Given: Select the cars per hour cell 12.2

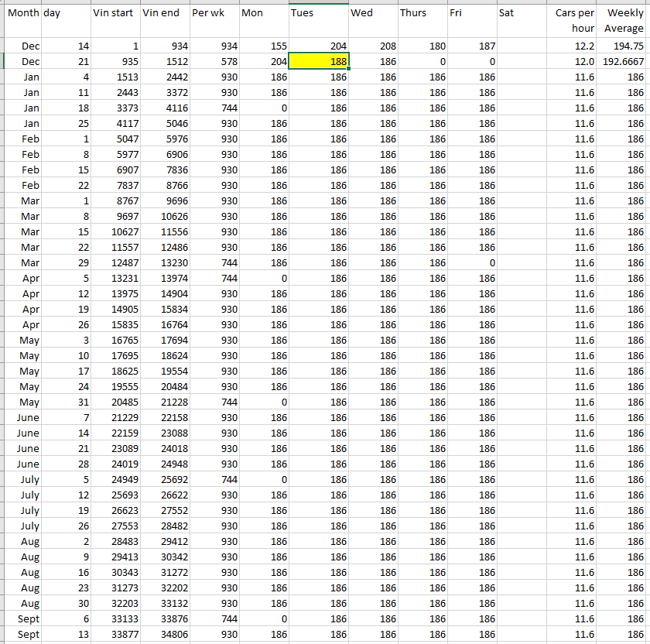Looking at the screenshot, I should coord(573,46).
